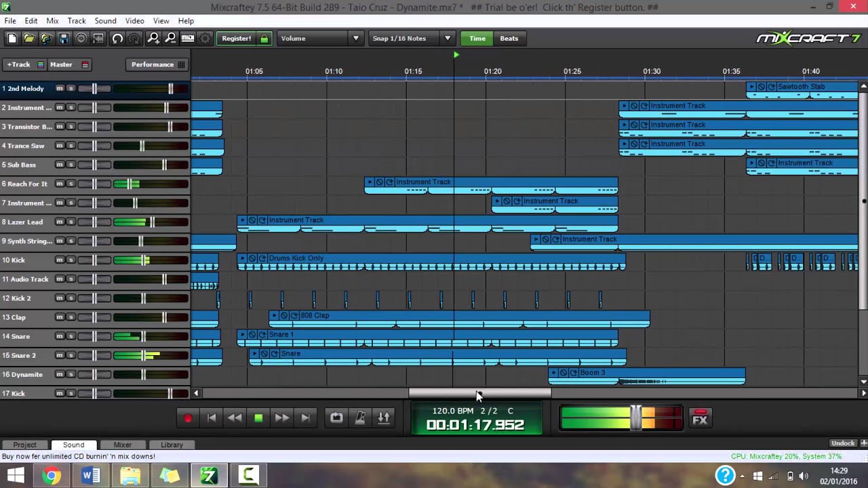Image resolution: width=868 pixels, height=488 pixels.
Task: Click the mix down to audio file icon
Action: (x=98, y=39)
